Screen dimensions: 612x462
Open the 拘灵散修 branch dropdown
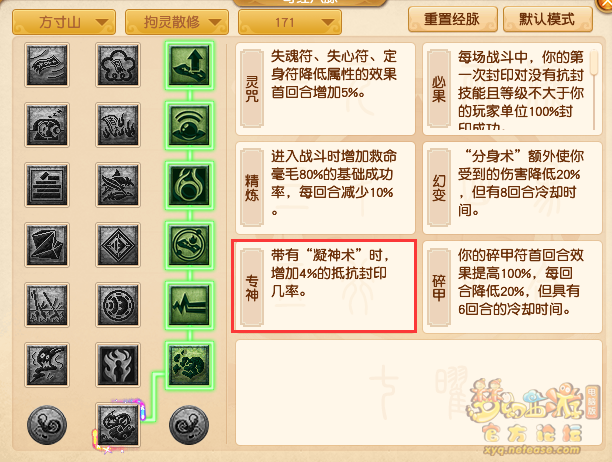pos(177,22)
